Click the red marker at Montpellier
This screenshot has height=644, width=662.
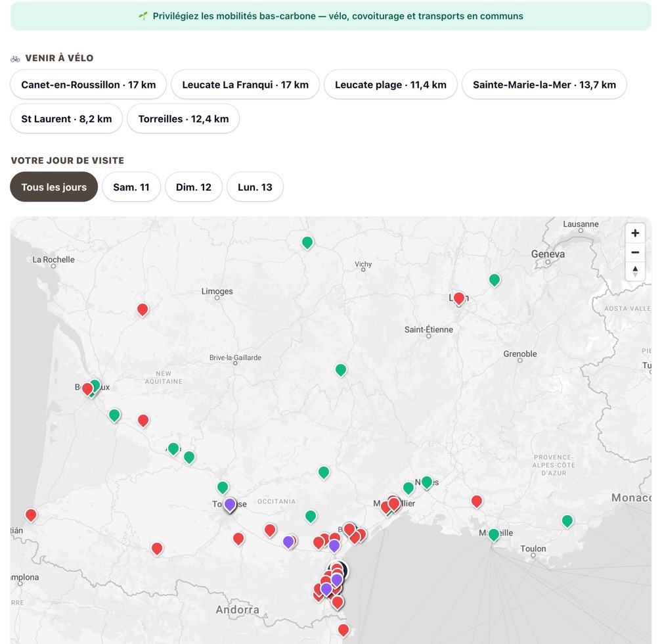coord(394,504)
